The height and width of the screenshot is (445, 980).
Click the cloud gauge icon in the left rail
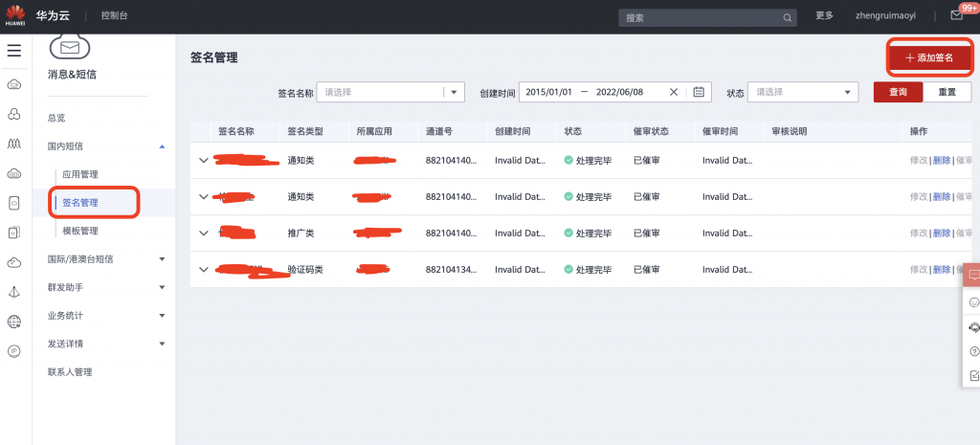coord(13,262)
